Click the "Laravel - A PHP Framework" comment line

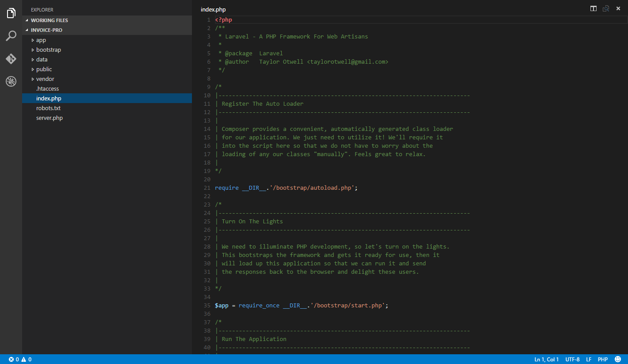pyautogui.click(x=293, y=37)
